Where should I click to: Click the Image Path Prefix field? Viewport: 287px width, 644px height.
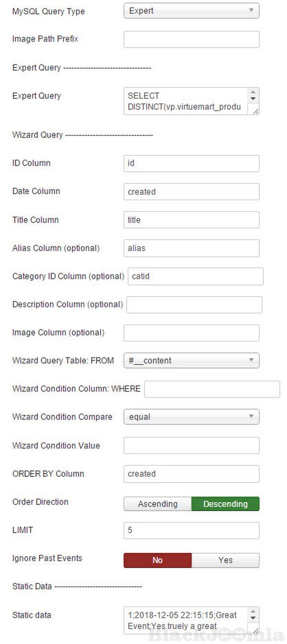click(x=191, y=39)
